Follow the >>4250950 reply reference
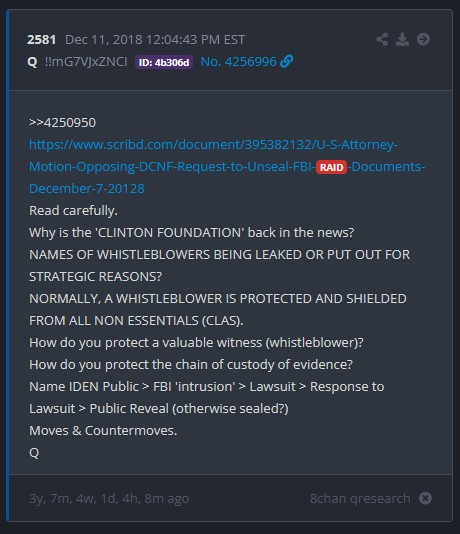 click(x=63, y=123)
